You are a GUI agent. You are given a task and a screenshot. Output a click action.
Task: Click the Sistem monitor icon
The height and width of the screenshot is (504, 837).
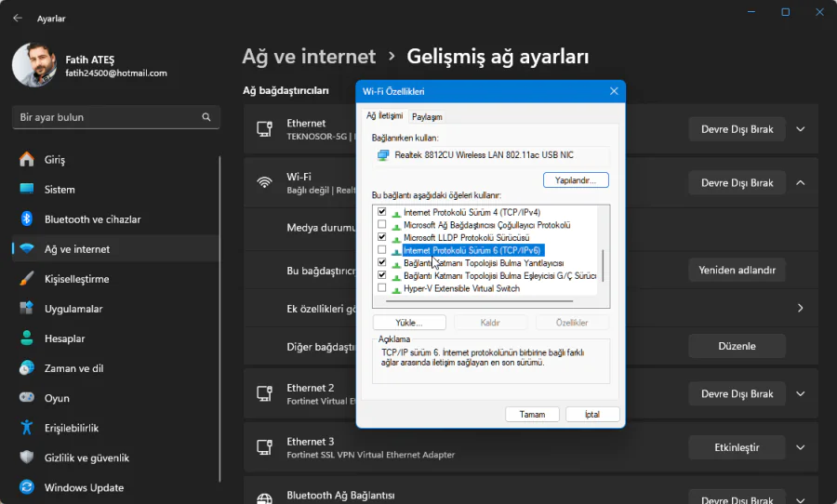(26, 189)
